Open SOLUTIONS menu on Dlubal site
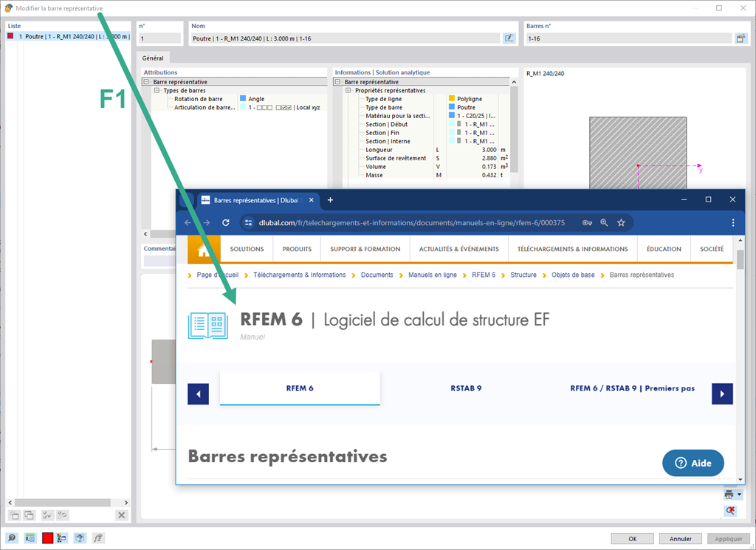756x550 pixels. point(247,250)
